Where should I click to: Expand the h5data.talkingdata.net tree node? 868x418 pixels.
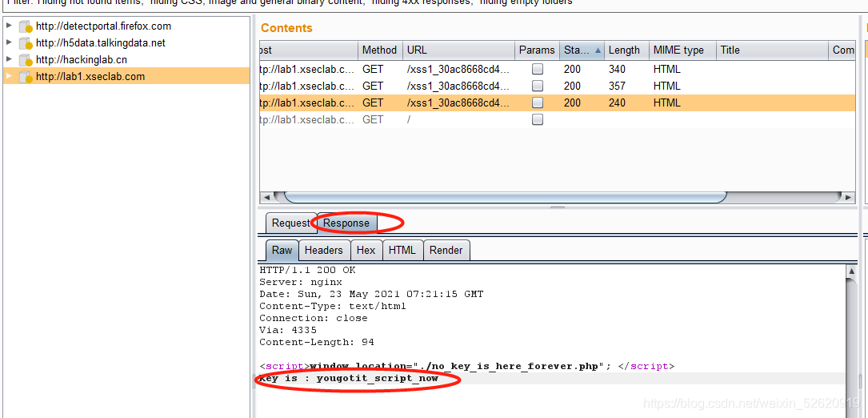(8, 42)
